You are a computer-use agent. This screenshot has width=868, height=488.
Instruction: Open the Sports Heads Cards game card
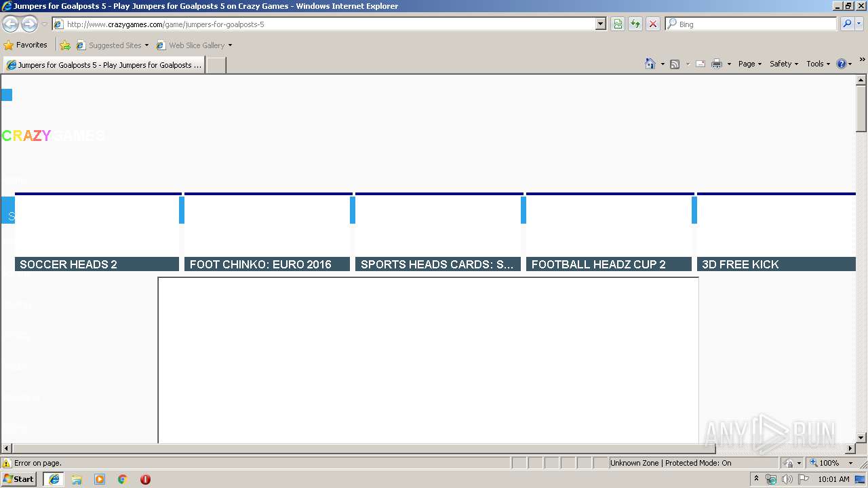tap(438, 232)
